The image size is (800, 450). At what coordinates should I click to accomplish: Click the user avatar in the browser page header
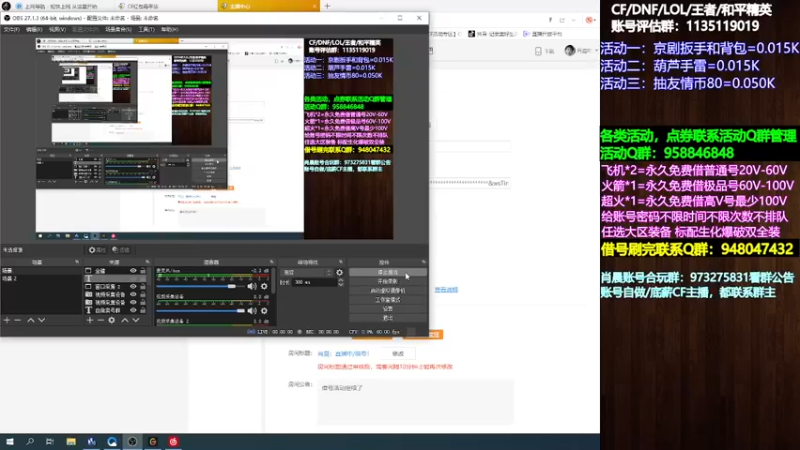[570, 51]
